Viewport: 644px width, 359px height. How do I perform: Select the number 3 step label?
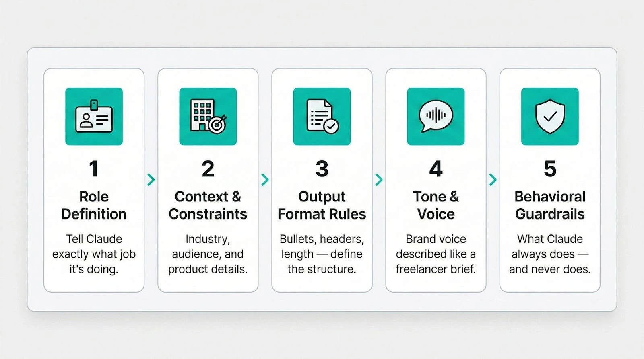point(322,169)
